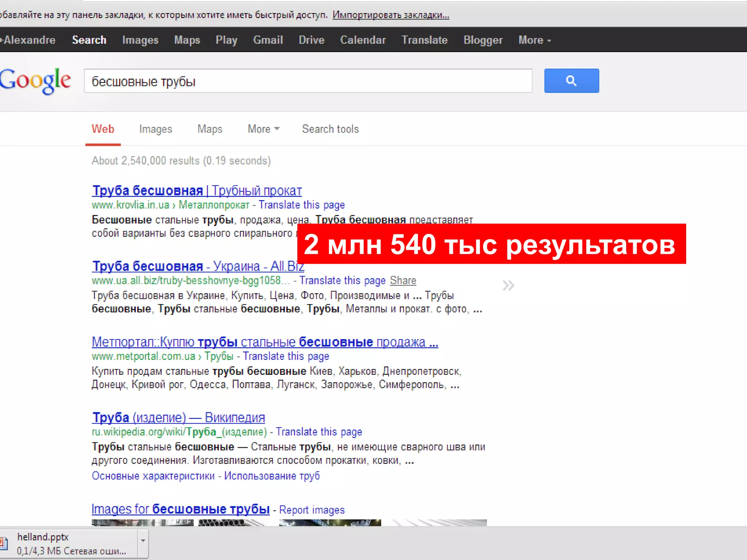Screen dimensions: 747x560
Task: Open Images in the black navigation bar
Action: click(x=140, y=40)
